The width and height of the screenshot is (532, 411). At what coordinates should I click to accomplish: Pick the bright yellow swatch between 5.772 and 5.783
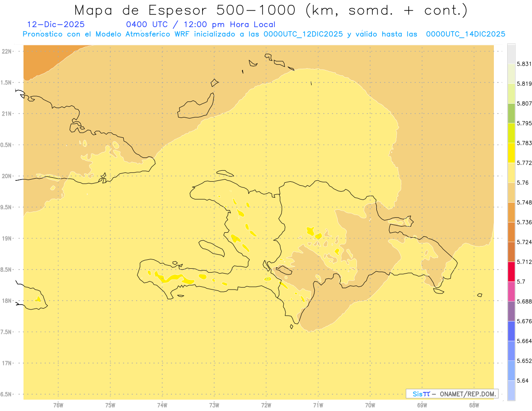(x=511, y=153)
